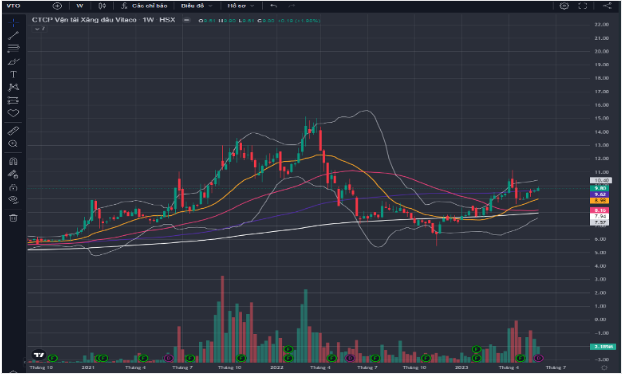The image size is (623, 374).
Task: Click the green 9.80 last price tag
Action: coord(600,188)
